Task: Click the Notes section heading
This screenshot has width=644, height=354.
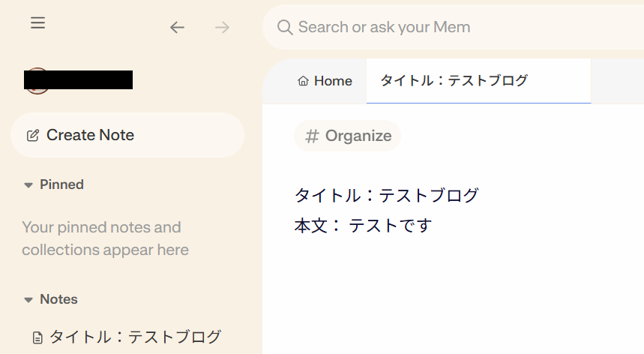Action: (x=58, y=299)
